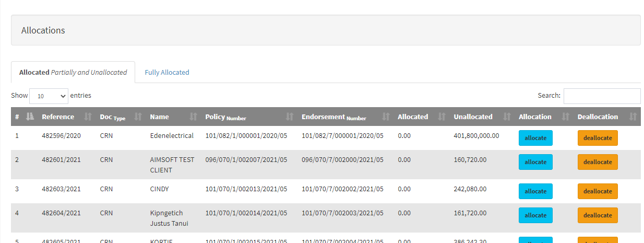Allocate the CINDY reference 482603/2021

535,191
